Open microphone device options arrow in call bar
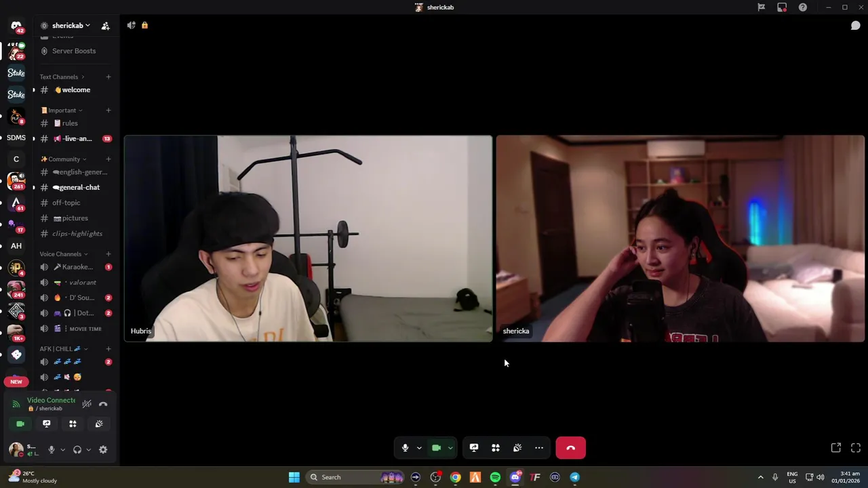The width and height of the screenshot is (868, 488). pos(419,448)
